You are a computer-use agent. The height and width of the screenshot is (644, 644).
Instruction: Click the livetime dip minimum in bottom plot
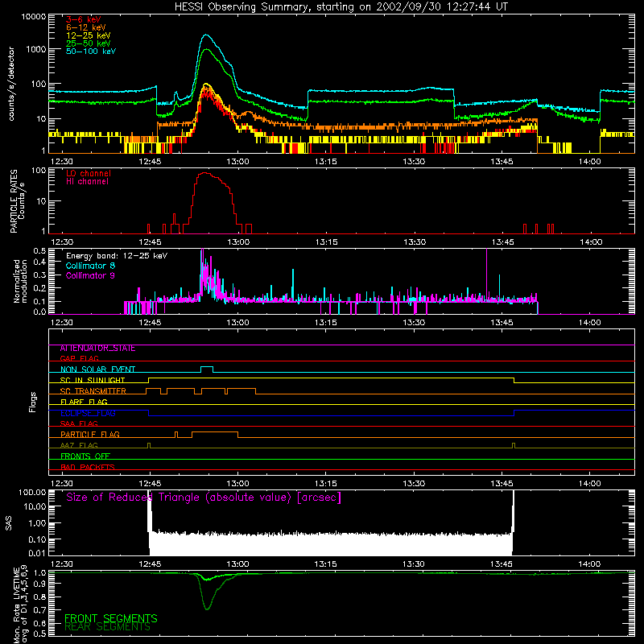207,609
